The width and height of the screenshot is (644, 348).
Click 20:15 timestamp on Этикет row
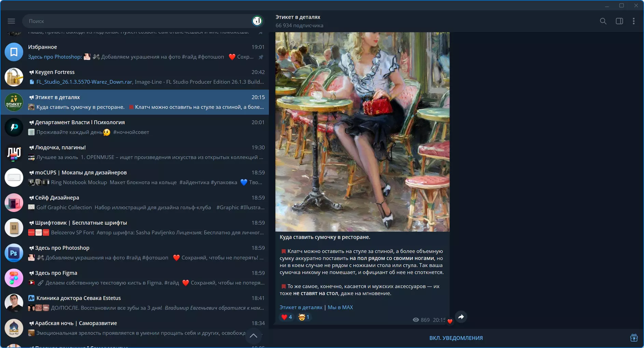(258, 97)
